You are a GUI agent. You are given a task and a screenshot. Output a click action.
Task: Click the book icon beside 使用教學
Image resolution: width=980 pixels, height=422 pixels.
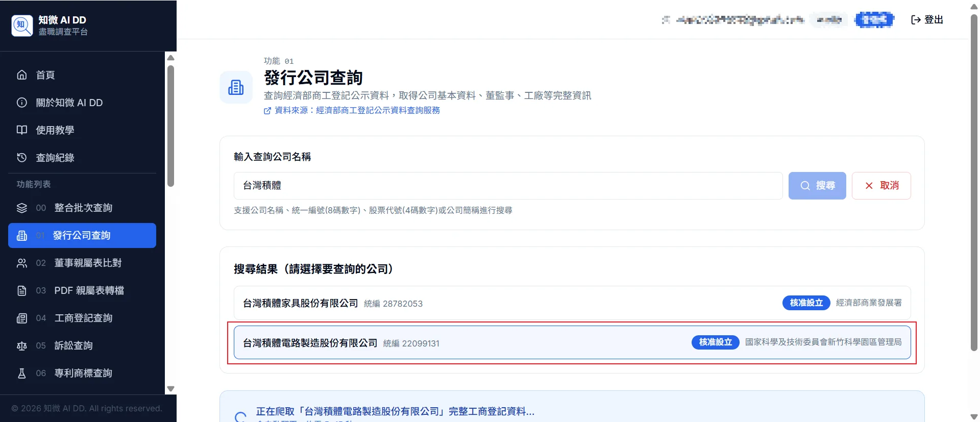point(21,130)
